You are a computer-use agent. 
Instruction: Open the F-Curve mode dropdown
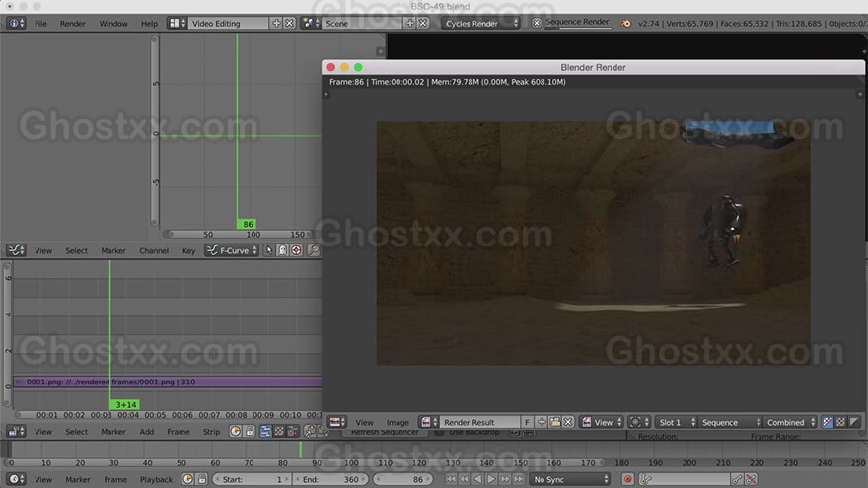(232, 250)
